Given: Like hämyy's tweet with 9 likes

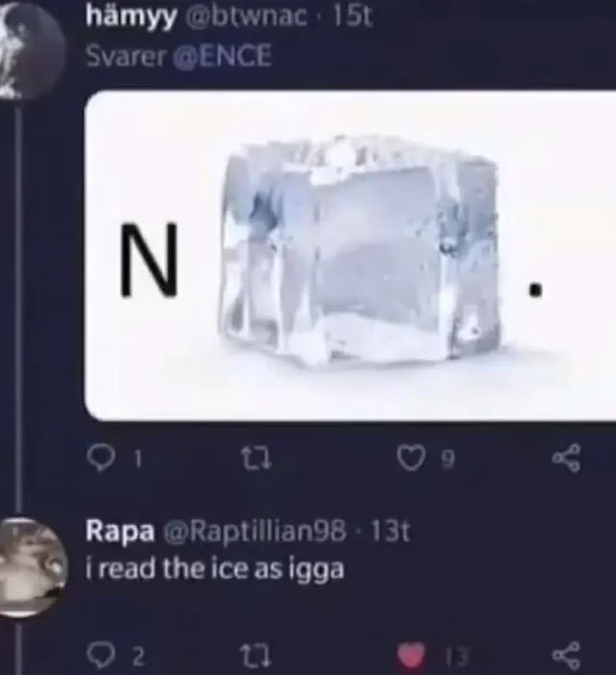Looking at the screenshot, I should tap(409, 458).
